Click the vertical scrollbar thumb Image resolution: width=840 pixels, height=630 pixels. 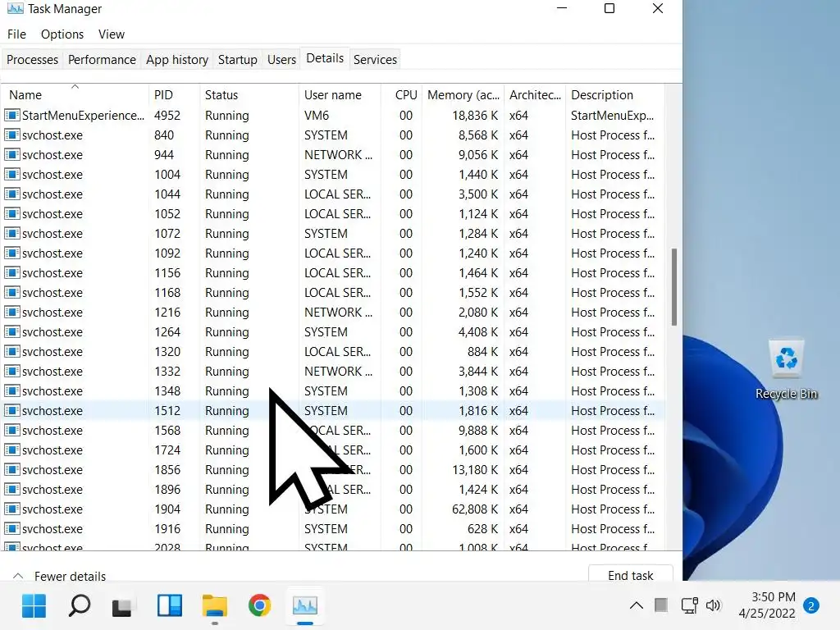point(674,286)
